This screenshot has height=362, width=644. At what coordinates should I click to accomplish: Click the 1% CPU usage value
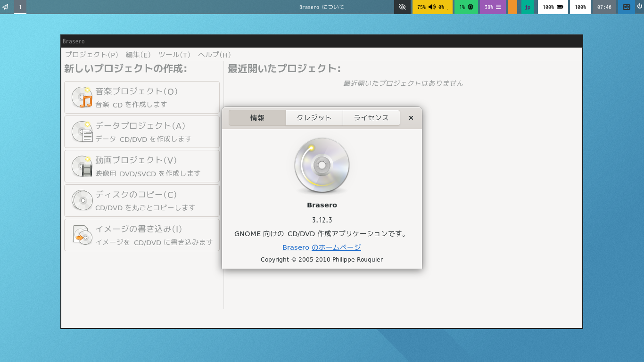pos(462,7)
